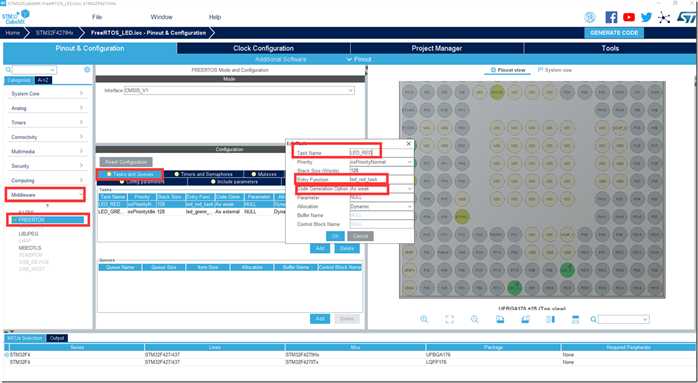Viewport: 698px width, 383px height.
Task: Click the fifth pinout toolbar icon
Action: tap(525, 319)
